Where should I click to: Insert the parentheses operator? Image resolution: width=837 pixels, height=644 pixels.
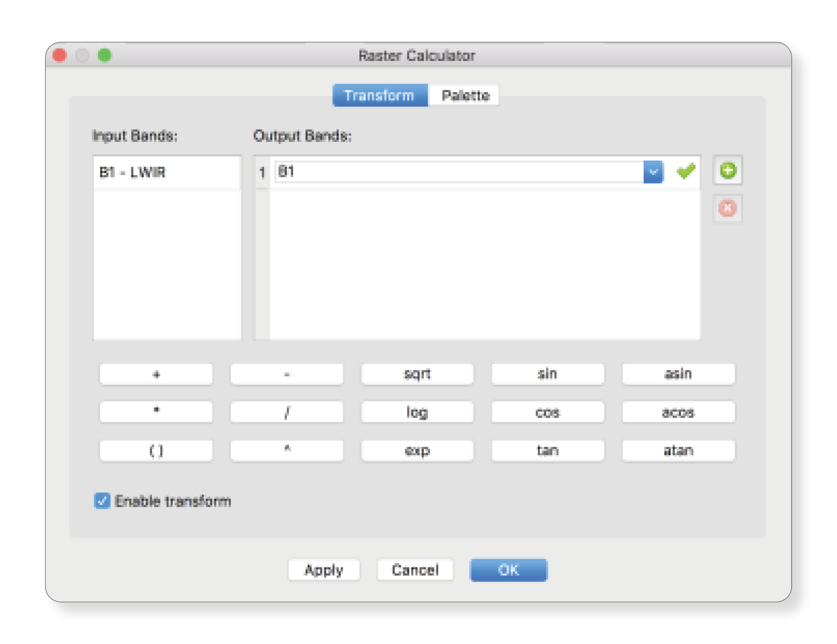pyautogui.click(x=156, y=450)
